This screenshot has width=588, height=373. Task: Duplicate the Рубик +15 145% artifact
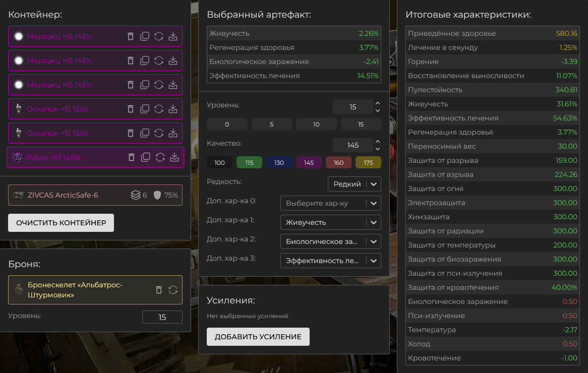point(146,157)
